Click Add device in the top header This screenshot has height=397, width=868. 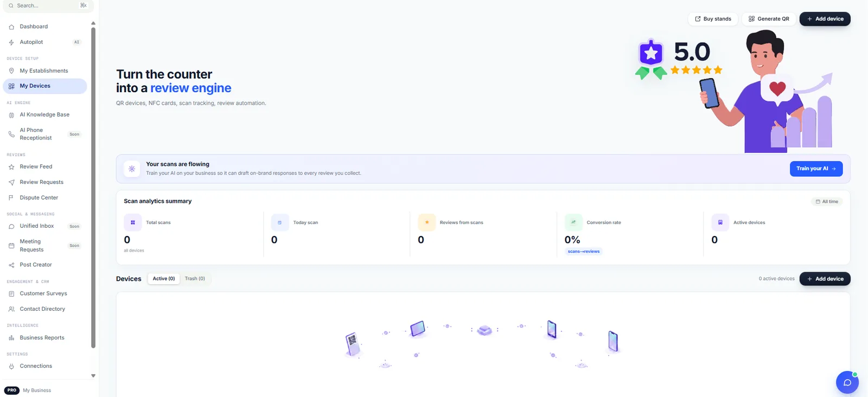825,19
